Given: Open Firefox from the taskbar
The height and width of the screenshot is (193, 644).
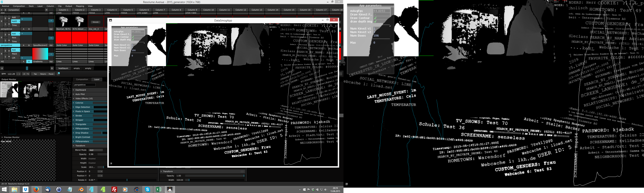Looking at the screenshot, I should [36, 189].
